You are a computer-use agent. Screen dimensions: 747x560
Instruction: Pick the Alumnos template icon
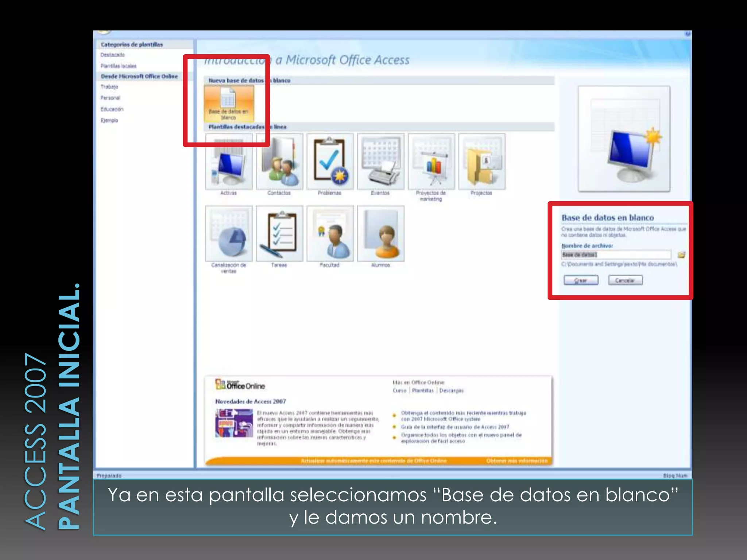[x=381, y=234]
